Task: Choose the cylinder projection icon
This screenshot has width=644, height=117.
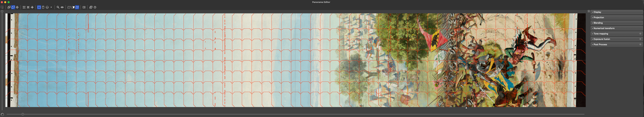Action: coord(43,7)
